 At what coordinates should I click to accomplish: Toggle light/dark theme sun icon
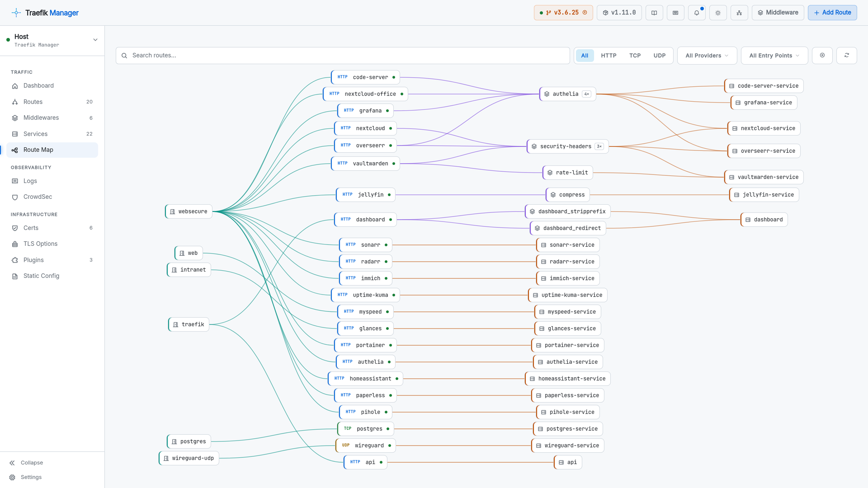718,13
